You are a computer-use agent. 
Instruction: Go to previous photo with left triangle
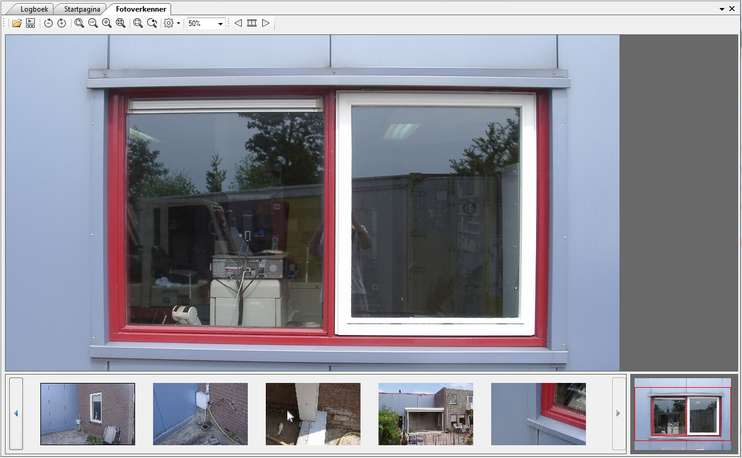pos(238,23)
